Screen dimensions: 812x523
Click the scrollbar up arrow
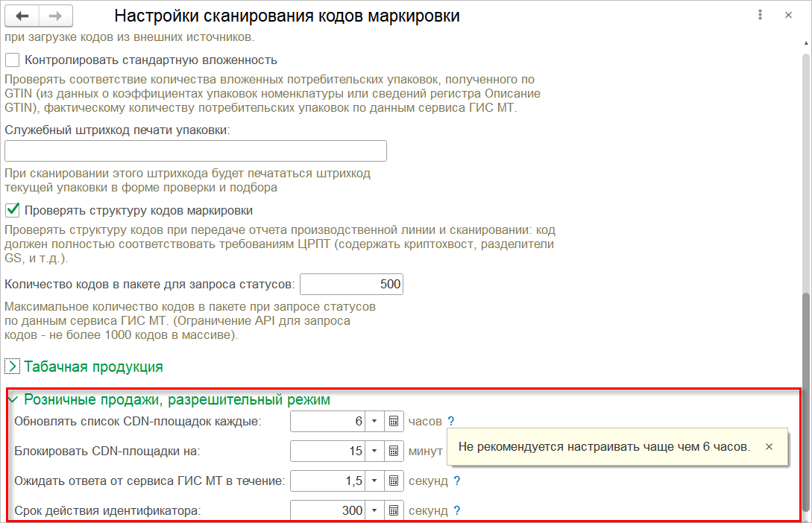pos(806,43)
